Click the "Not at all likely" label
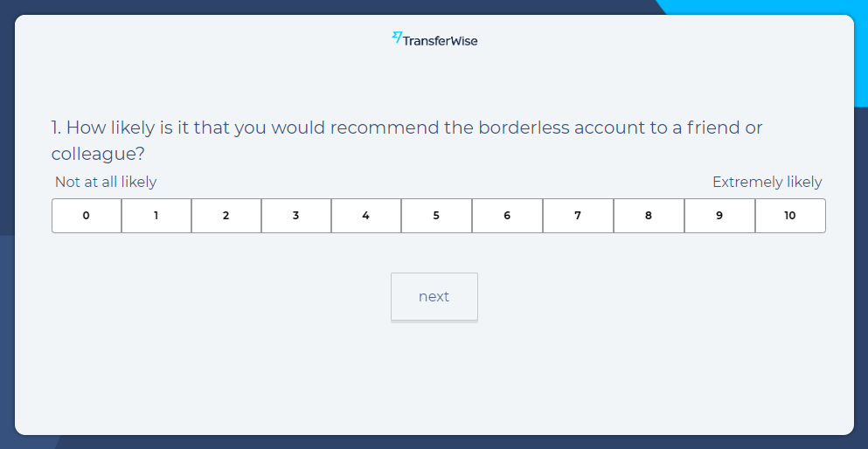 (x=106, y=182)
